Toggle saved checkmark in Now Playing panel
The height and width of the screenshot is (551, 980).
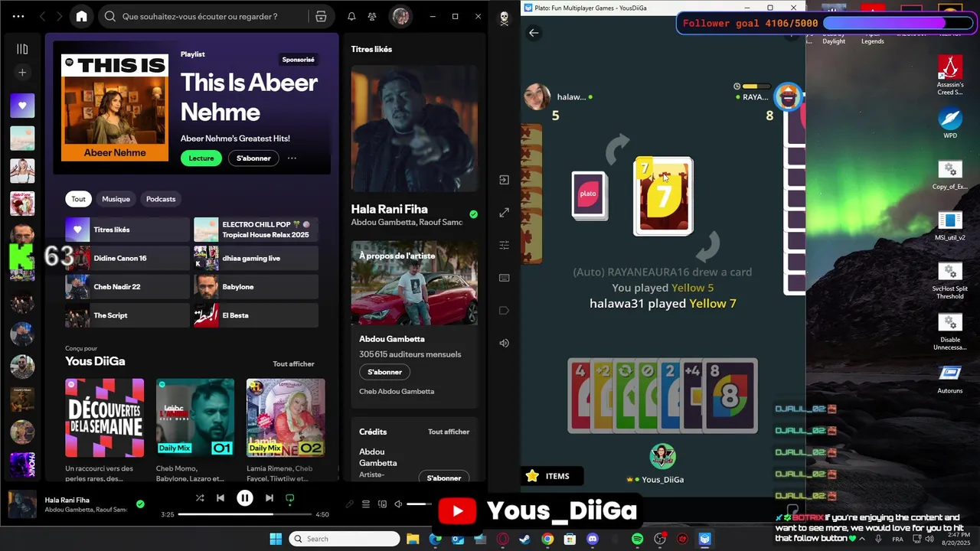[473, 214]
